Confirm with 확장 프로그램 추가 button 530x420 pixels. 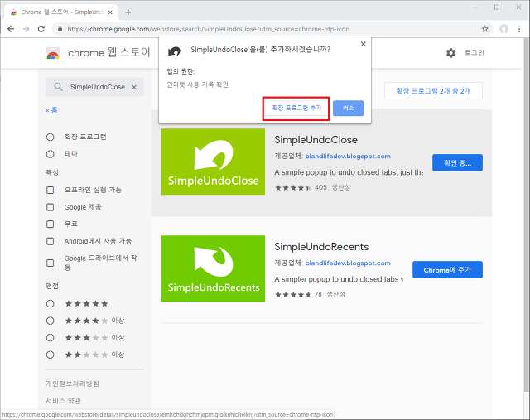click(x=296, y=109)
